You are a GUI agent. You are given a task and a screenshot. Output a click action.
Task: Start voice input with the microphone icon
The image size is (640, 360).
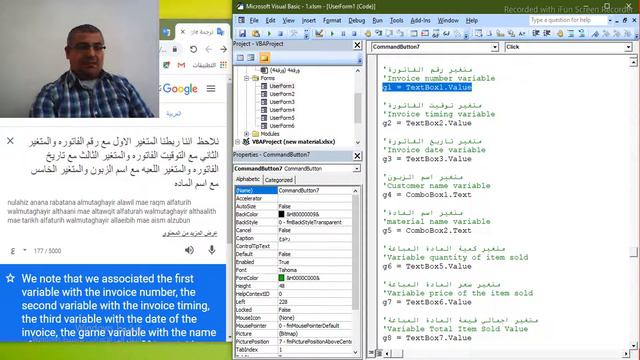(211, 250)
